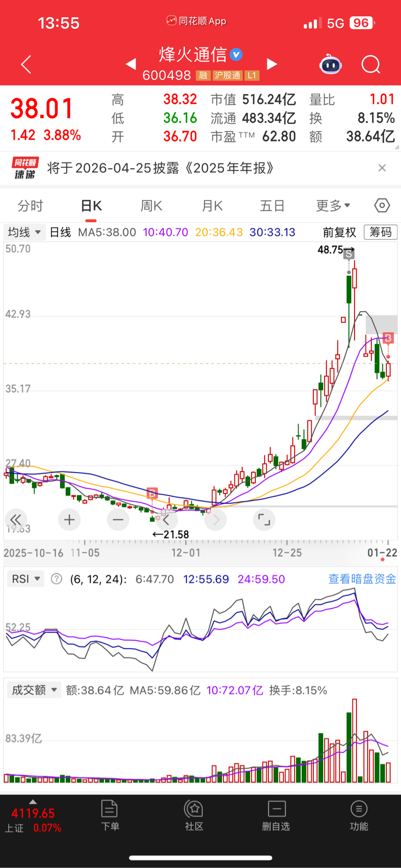
Task: Tap the L1 quote level tag
Action: point(252,76)
